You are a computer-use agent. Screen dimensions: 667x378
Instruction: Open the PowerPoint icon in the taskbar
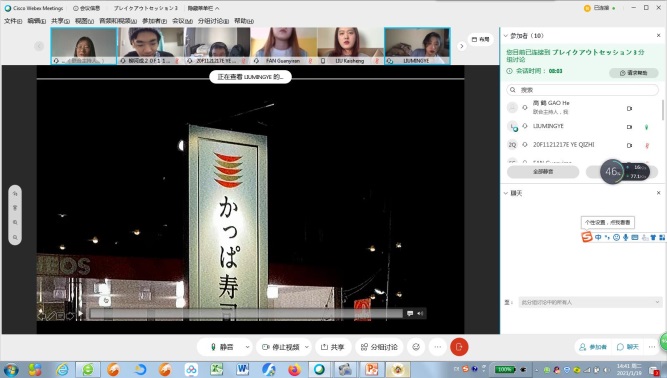[x=371, y=369]
